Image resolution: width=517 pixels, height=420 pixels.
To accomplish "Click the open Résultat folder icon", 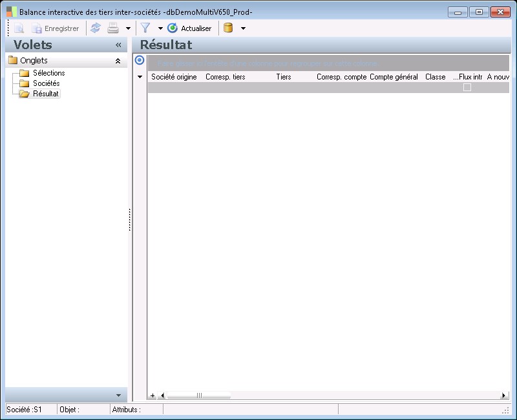I will pyautogui.click(x=24, y=94).
